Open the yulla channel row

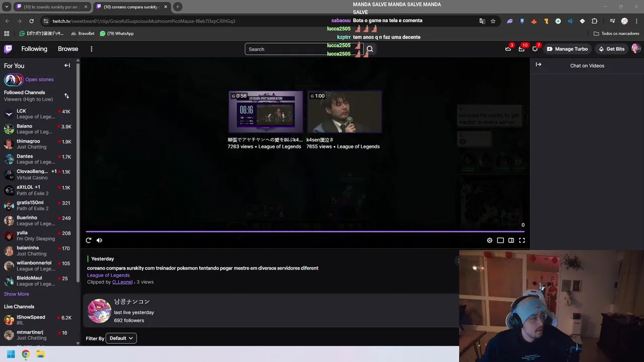[38, 236]
